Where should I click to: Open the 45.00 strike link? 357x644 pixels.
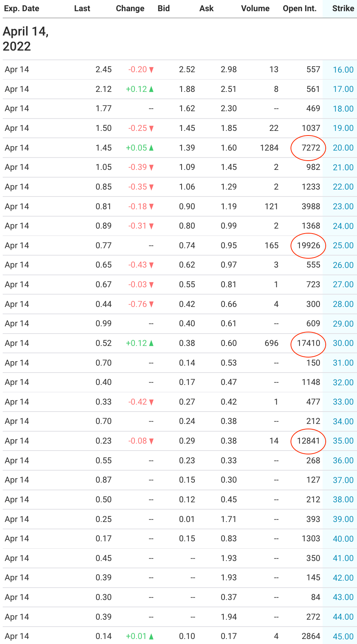pos(343,636)
